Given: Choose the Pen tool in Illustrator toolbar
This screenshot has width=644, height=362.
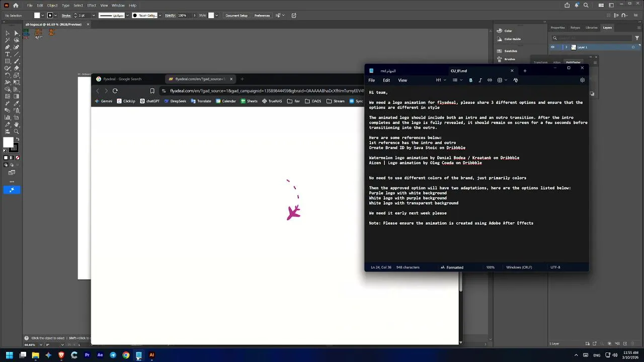Looking at the screenshot, I should point(8,47).
